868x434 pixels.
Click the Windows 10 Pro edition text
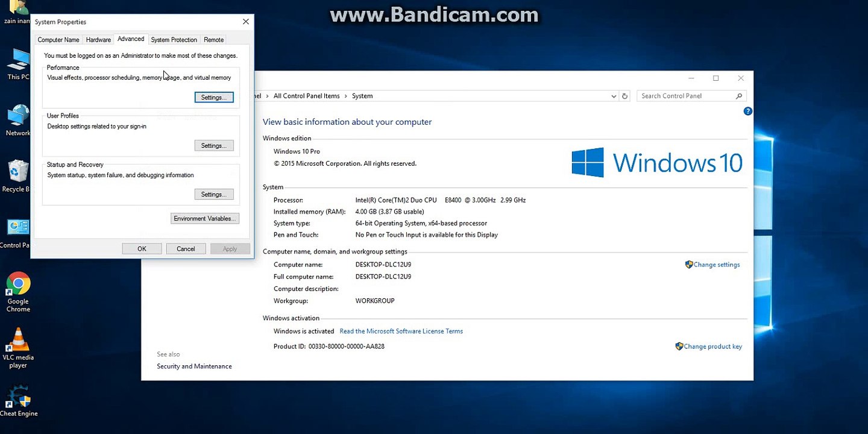(x=297, y=151)
